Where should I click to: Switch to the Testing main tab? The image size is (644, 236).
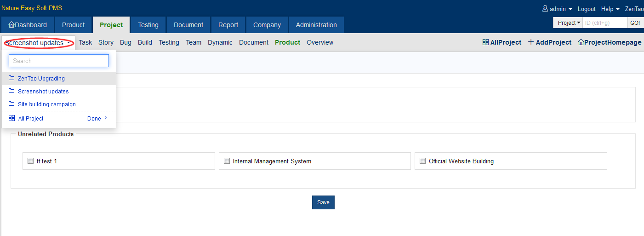pos(148,25)
